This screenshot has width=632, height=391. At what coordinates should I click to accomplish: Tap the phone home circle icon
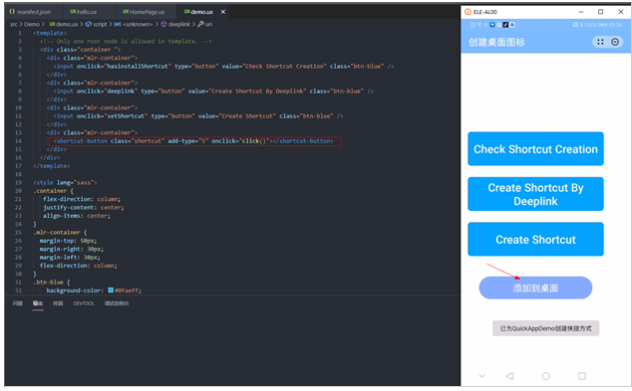(x=546, y=376)
